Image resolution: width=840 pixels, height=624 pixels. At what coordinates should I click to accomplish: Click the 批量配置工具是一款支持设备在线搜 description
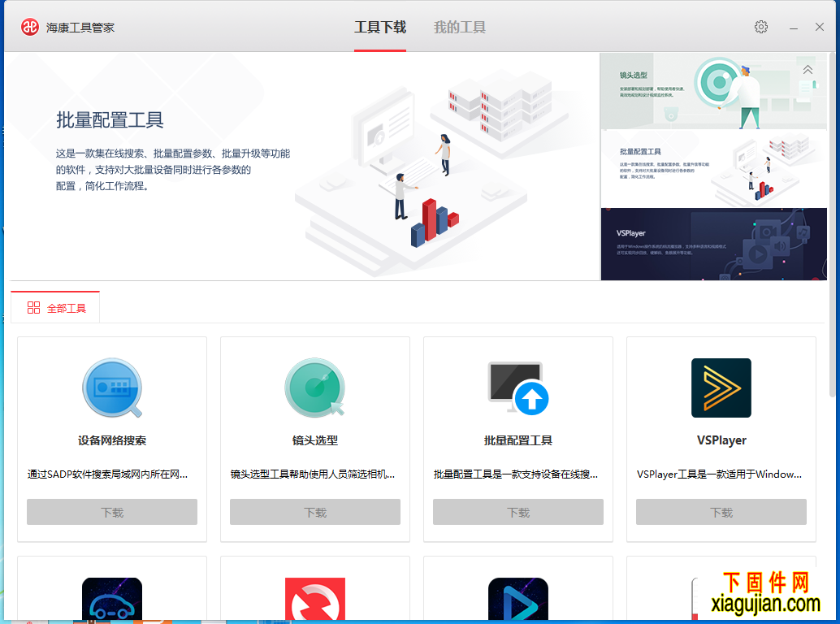coord(515,474)
